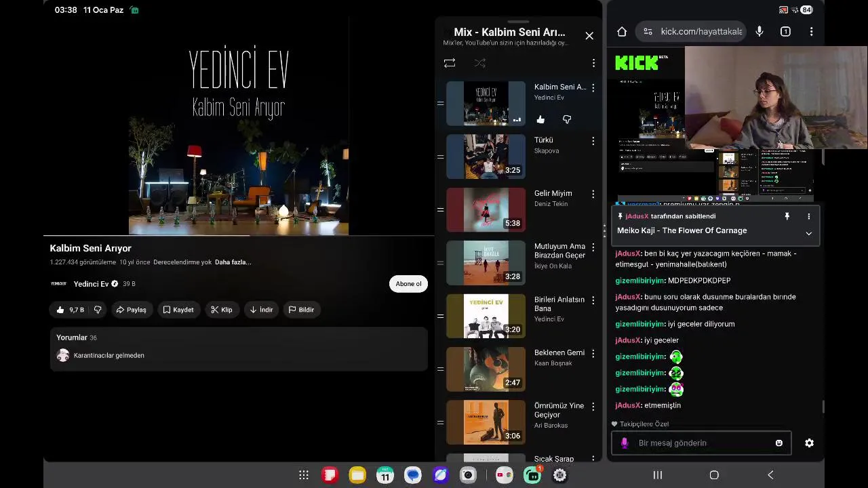Viewport: 868px width, 488px height.
Task: Open browser tab switcher
Action: click(x=785, y=31)
